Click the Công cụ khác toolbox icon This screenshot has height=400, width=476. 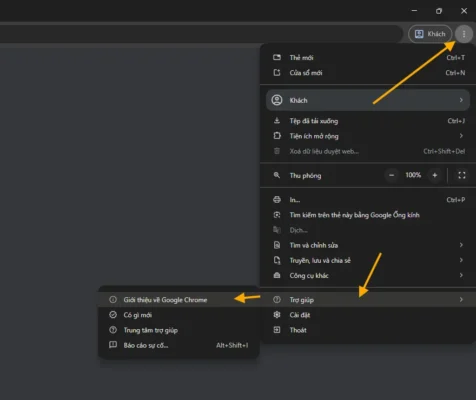tap(277, 275)
